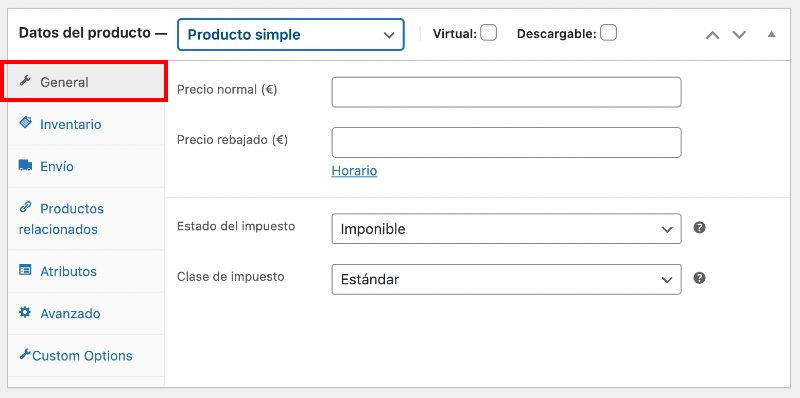Move the panel up with the up arrow

click(712, 35)
